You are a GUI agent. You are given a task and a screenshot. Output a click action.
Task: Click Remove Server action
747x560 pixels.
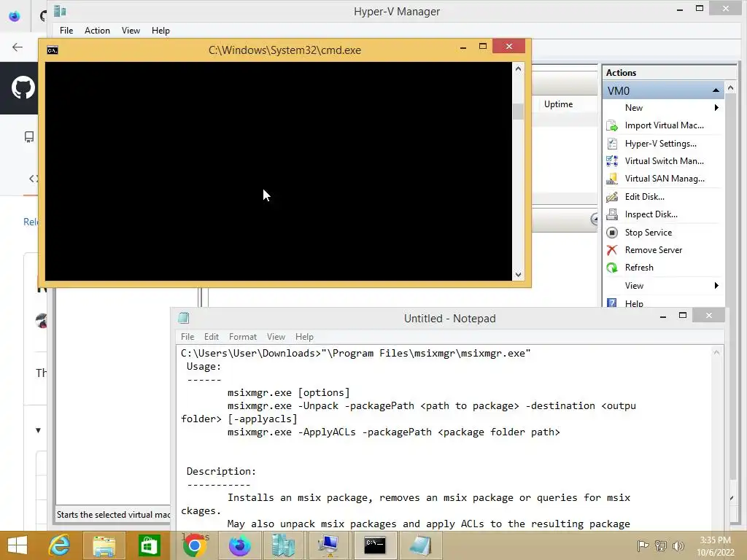point(653,250)
